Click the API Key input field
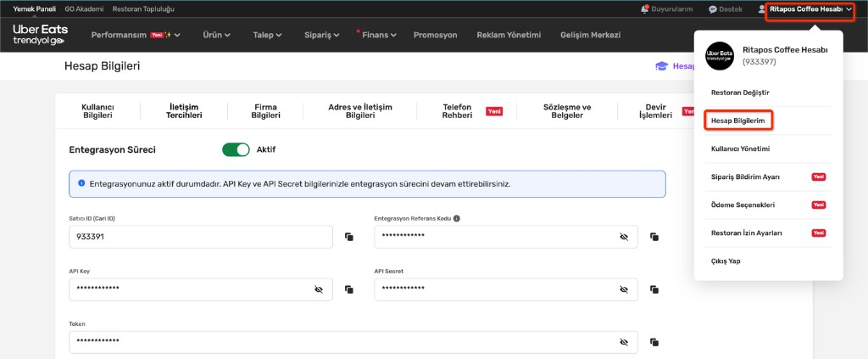The width and height of the screenshot is (868, 359). coord(201,289)
